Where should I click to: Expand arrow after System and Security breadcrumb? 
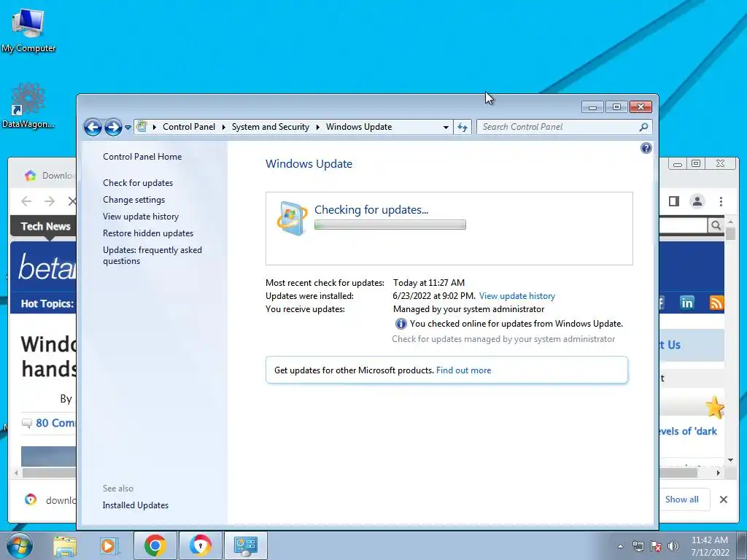point(318,127)
